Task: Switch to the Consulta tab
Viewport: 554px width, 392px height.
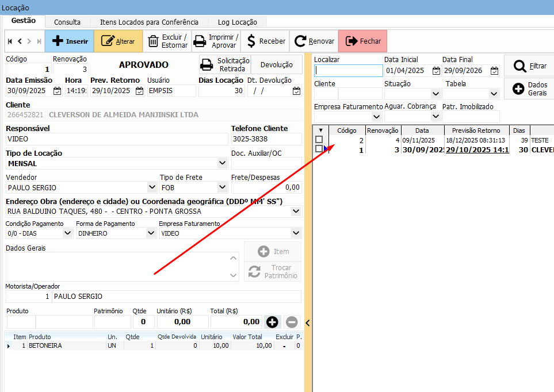Action: coord(67,22)
